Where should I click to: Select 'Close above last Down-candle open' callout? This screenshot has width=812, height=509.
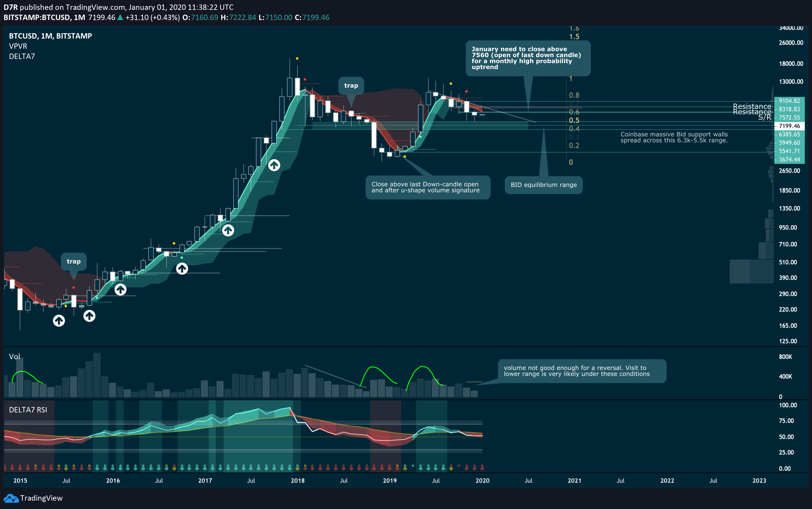pyautogui.click(x=428, y=188)
